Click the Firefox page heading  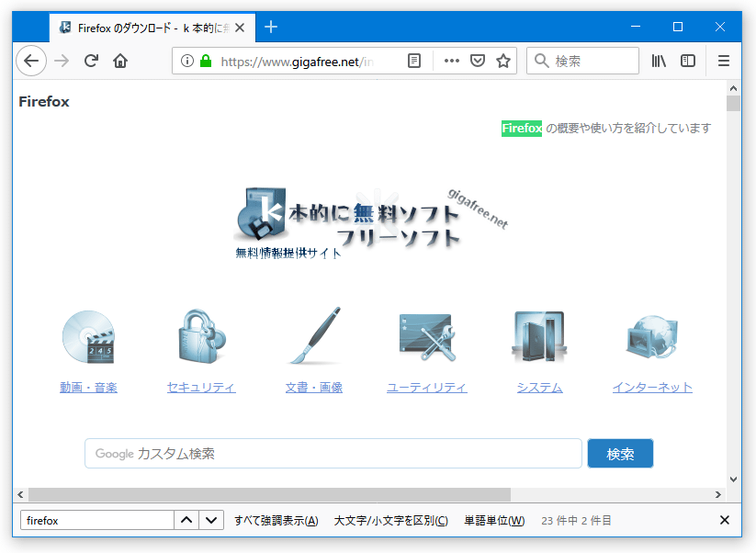point(44,102)
